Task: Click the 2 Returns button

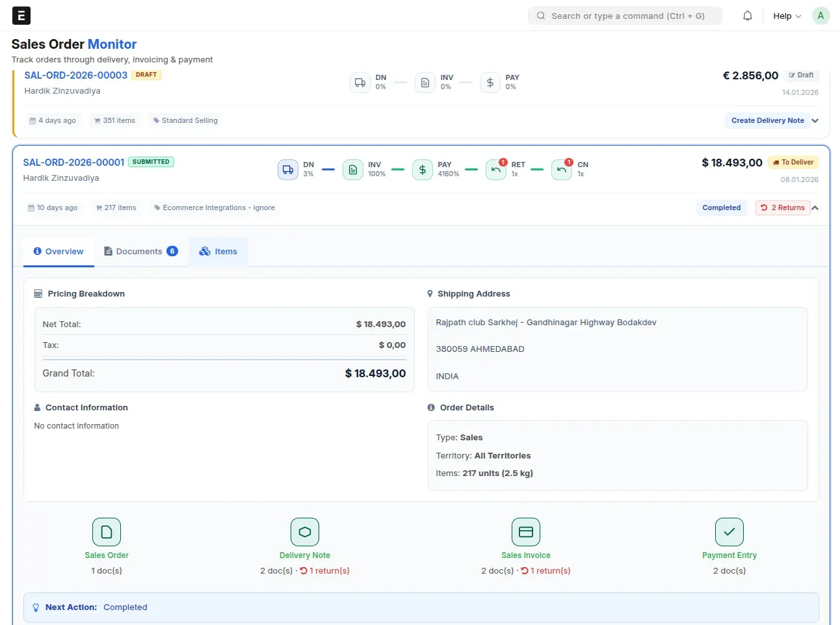Action: coord(783,207)
